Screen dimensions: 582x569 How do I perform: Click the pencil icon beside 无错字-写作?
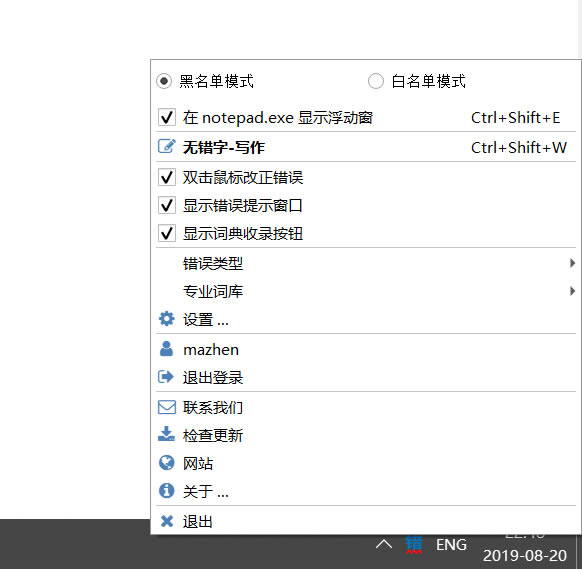166,147
